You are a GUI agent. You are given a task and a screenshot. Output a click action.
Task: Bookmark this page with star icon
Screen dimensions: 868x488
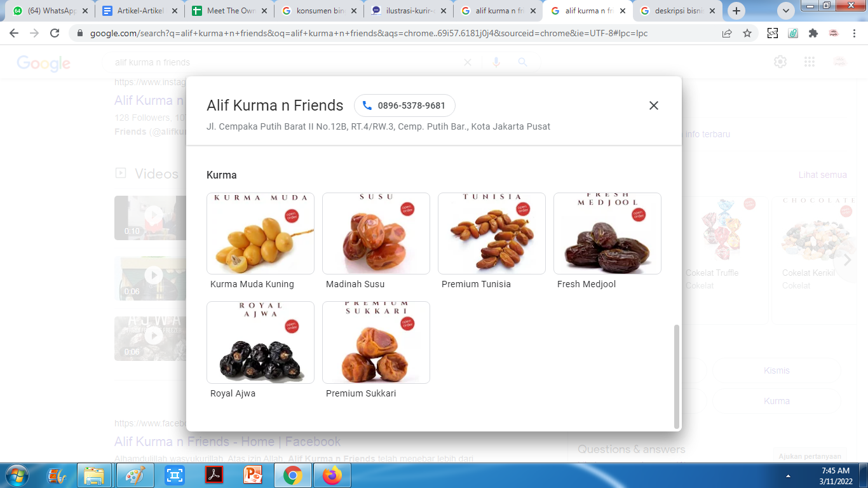coord(747,33)
